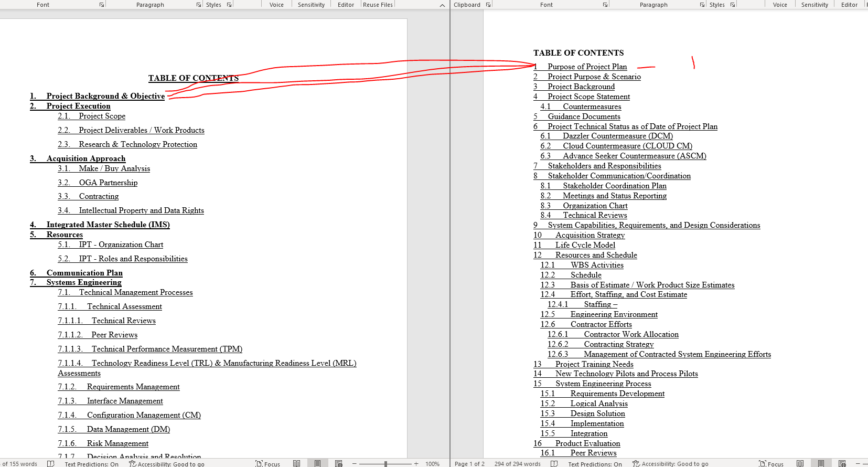Enable Focus mode in the right window

pyautogui.click(x=771, y=464)
